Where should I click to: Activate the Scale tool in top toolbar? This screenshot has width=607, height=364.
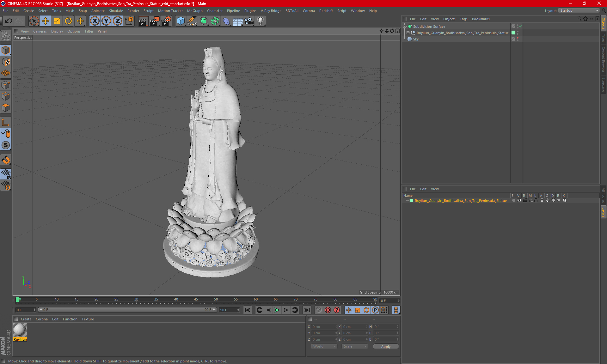tap(57, 21)
